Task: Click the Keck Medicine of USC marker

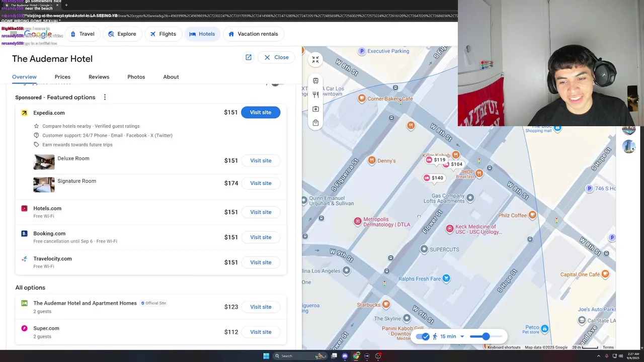Action: pos(450,229)
